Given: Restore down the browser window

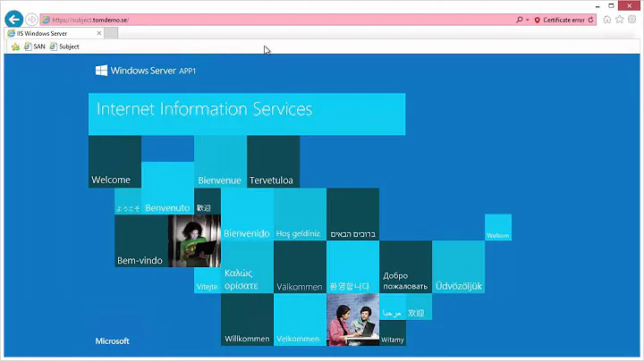Looking at the screenshot, I should 611,5.
